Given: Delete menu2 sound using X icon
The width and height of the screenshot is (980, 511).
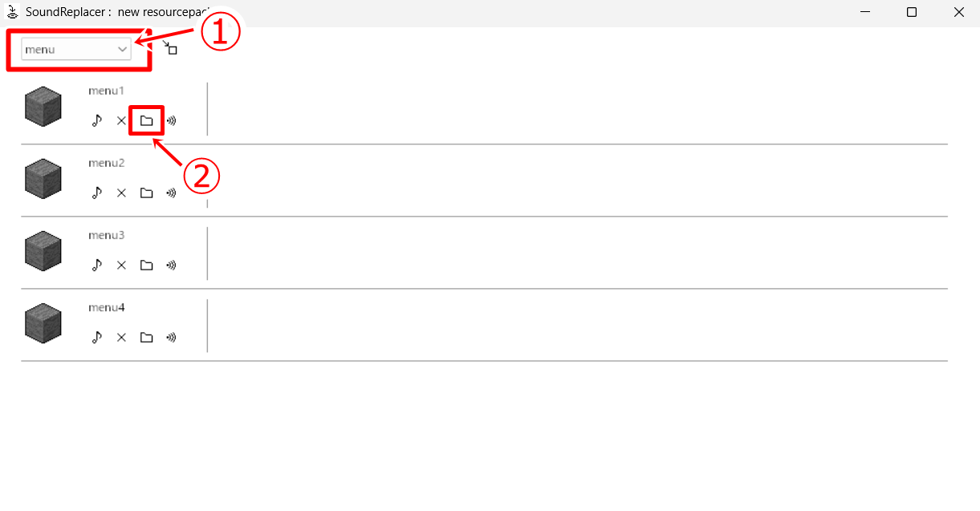Looking at the screenshot, I should coord(121,193).
